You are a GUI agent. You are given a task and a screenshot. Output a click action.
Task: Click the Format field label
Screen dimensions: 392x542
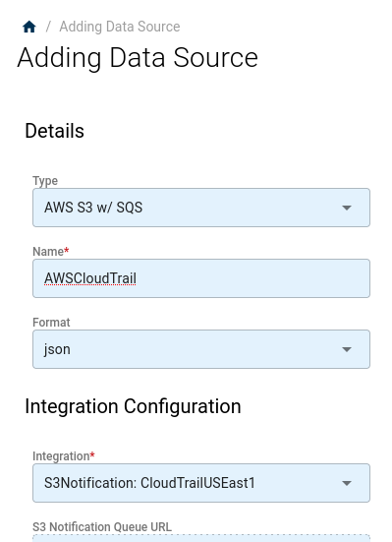[51, 323]
